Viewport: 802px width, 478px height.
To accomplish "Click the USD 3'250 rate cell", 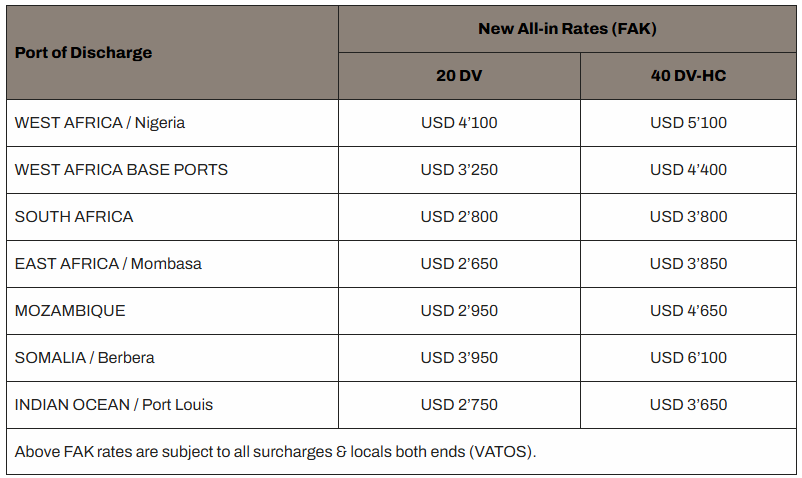I will pyautogui.click(x=459, y=170).
